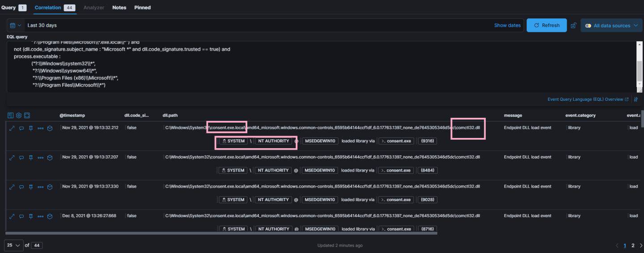Click the Refresh button
This screenshot has height=253, width=644.
(547, 26)
